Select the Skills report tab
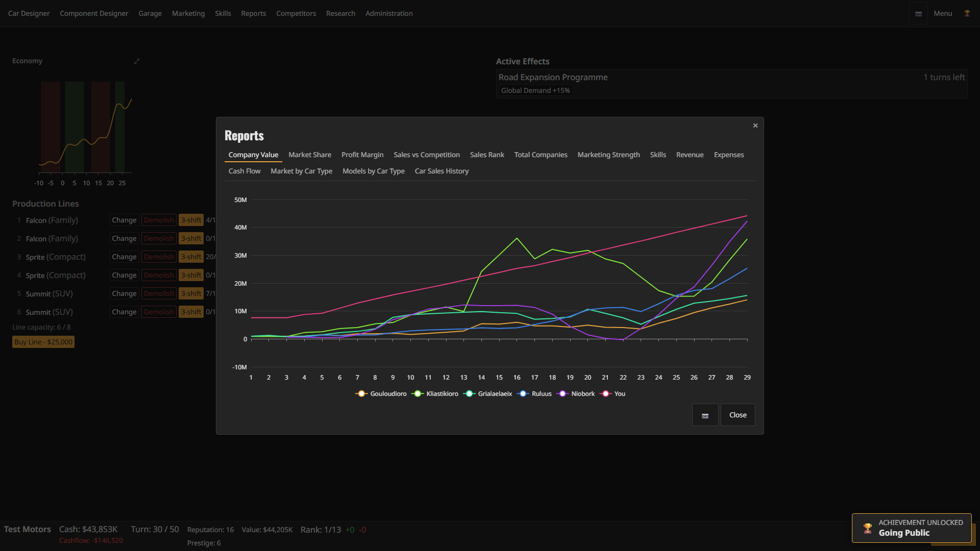The height and width of the screenshot is (551, 980). (x=658, y=155)
